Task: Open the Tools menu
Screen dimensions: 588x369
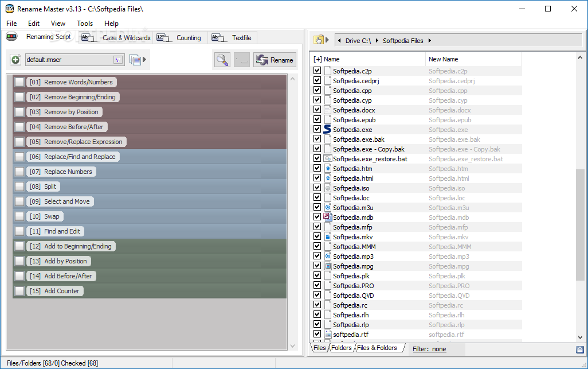Action: [x=85, y=24]
